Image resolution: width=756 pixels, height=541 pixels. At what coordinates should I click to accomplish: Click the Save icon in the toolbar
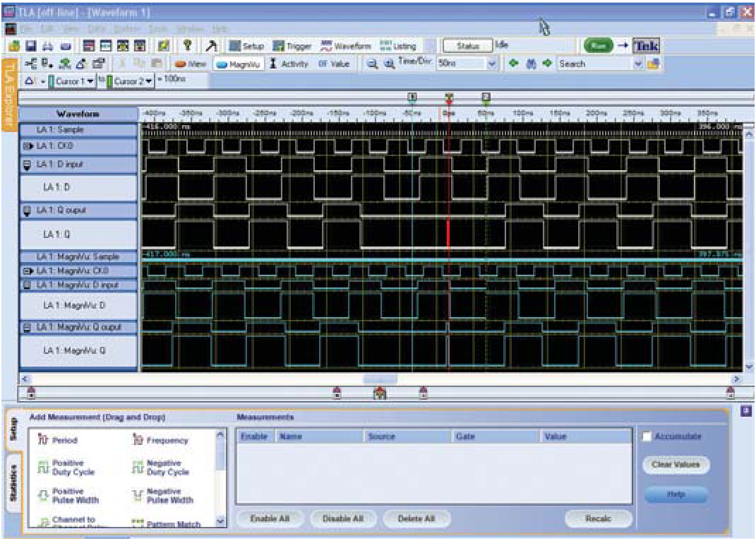30,46
